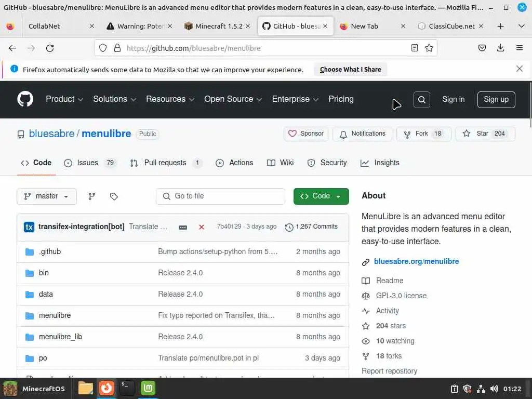Image resolution: width=532 pixels, height=399 pixels.
Task: Launch the file manager from the taskbar
Action: 86,388
